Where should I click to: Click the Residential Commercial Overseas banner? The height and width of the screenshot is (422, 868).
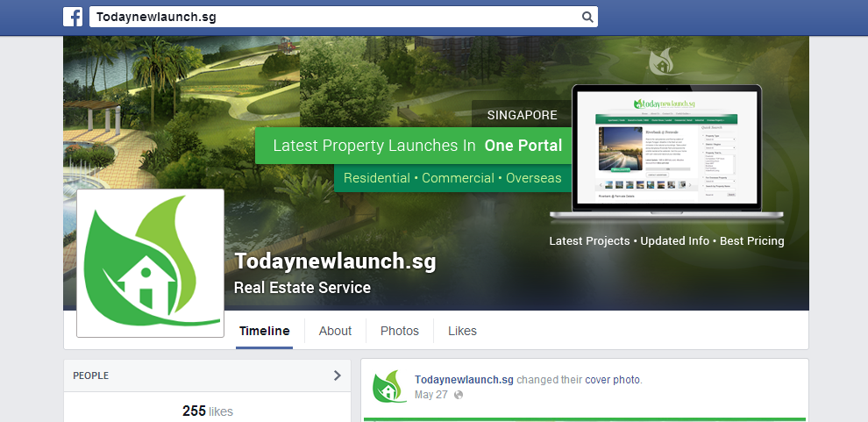click(x=452, y=178)
